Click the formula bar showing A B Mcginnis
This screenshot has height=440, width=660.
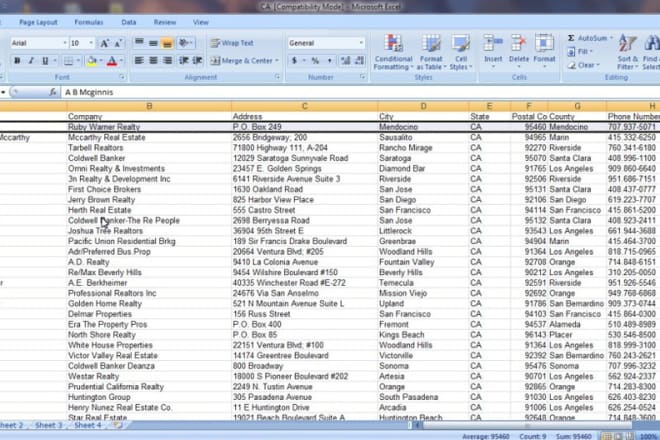[x=360, y=92]
